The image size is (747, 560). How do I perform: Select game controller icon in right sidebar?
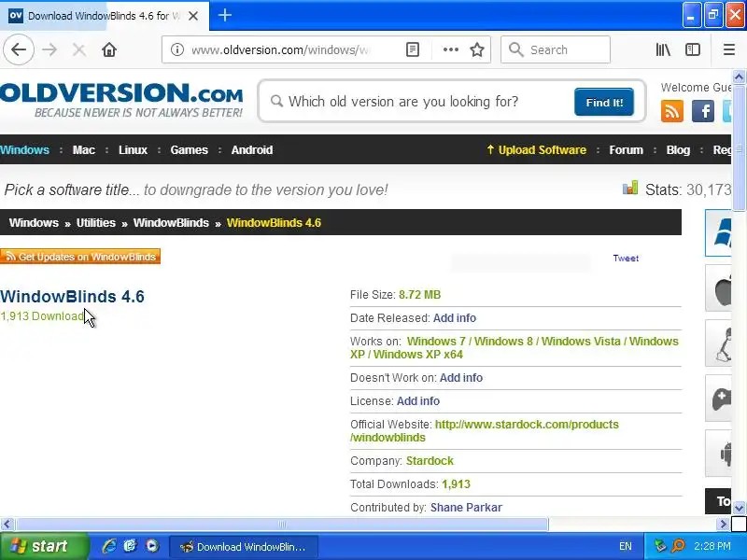(718, 399)
